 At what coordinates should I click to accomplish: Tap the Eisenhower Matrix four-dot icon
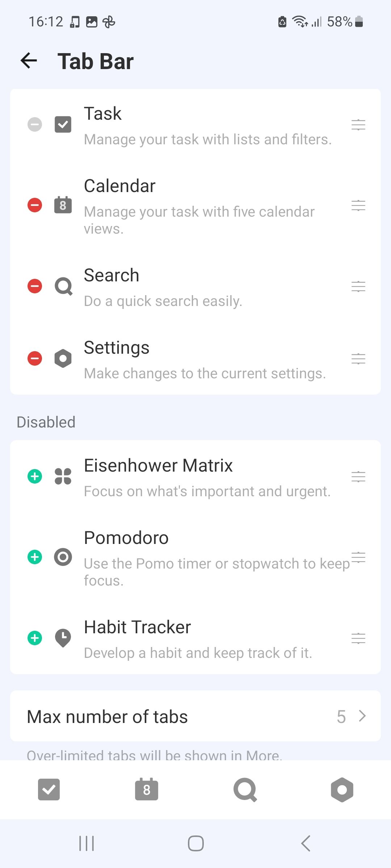[63, 476]
